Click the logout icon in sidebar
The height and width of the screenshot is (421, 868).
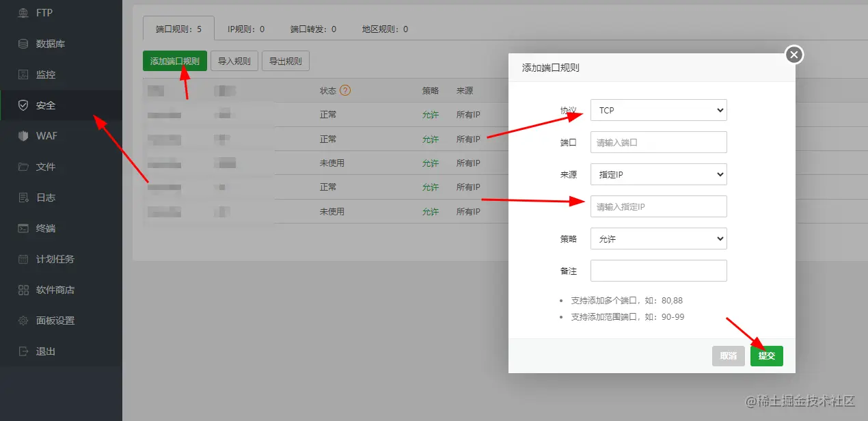click(x=23, y=351)
